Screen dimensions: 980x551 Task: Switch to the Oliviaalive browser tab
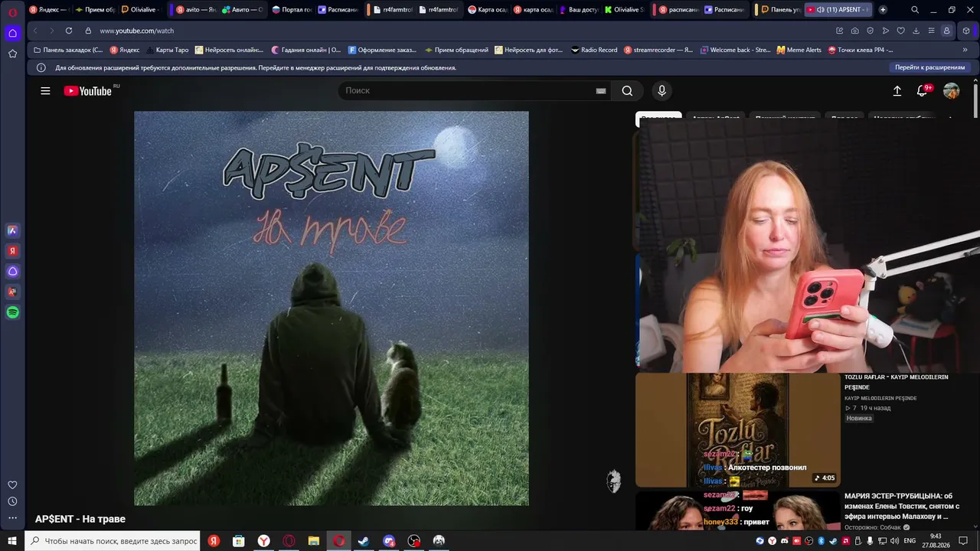click(x=143, y=10)
